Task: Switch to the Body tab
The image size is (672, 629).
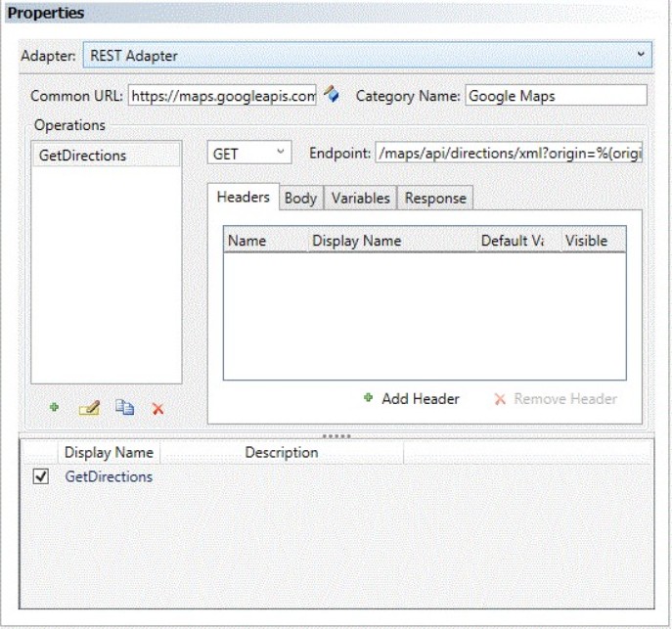Action: (300, 198)
